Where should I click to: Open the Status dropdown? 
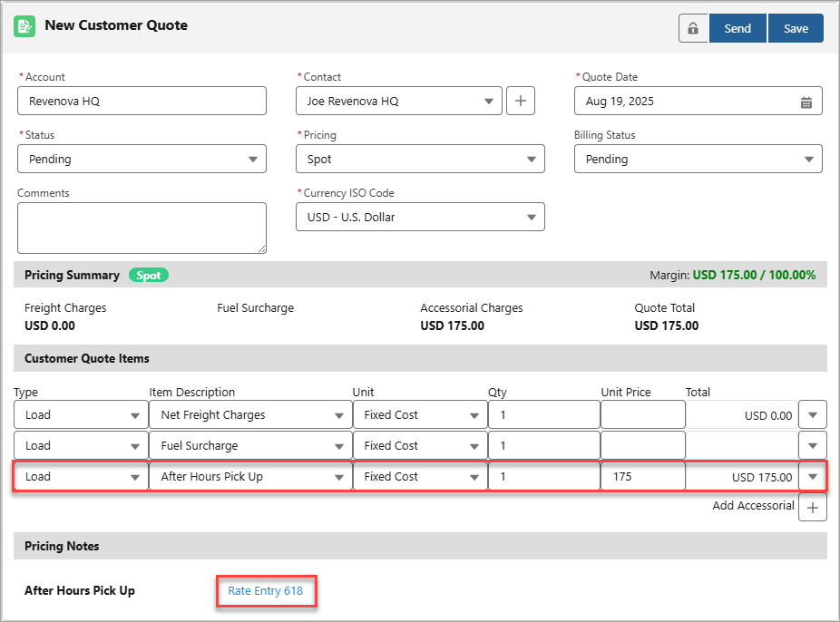pyautogui.click(x=142, y=159)
